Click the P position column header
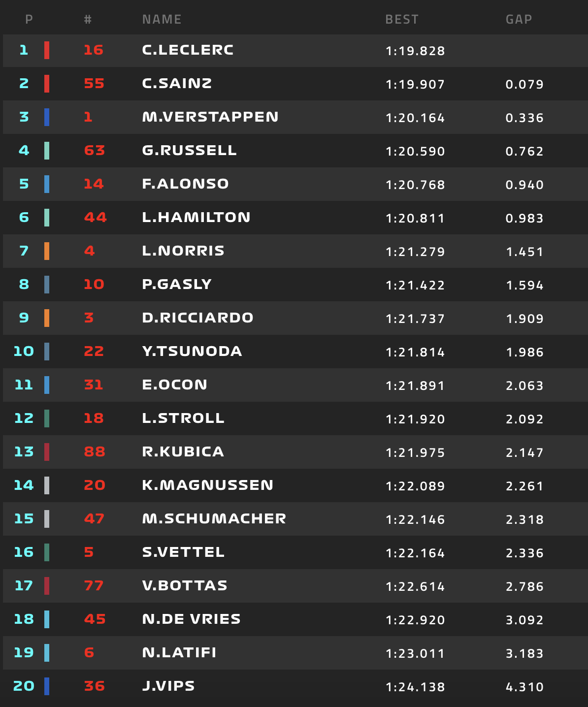 pyautogui.click(x=29, y=19)
